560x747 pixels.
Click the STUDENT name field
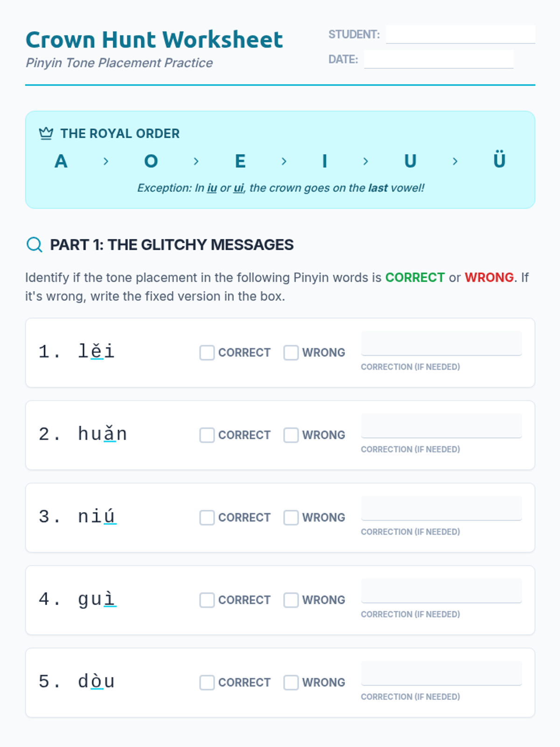[x=460, y=35]
